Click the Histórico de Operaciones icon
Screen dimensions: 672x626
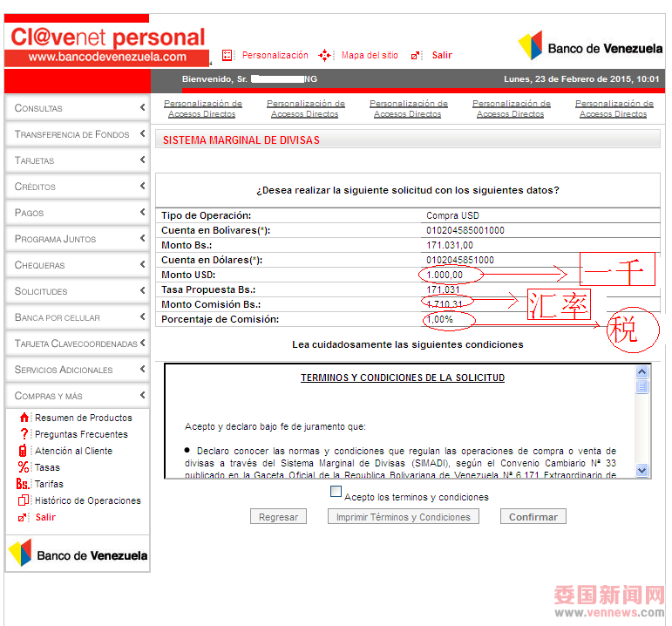click(x=24, y=500)
